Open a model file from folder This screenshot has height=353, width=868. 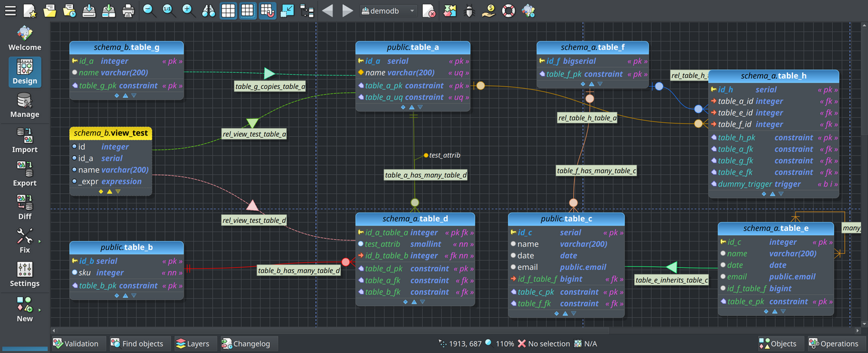tap(50, 11)
